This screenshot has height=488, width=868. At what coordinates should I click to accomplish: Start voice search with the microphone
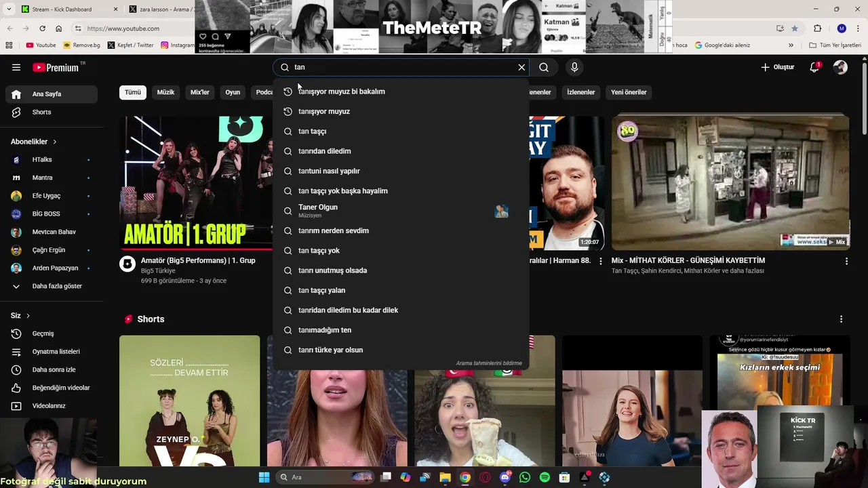coord(574,67)
